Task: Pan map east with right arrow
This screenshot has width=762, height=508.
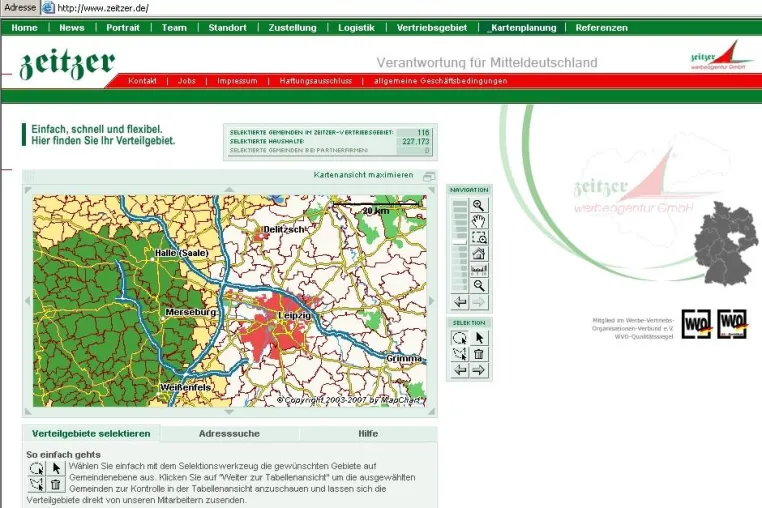Action: coord(431,301)
